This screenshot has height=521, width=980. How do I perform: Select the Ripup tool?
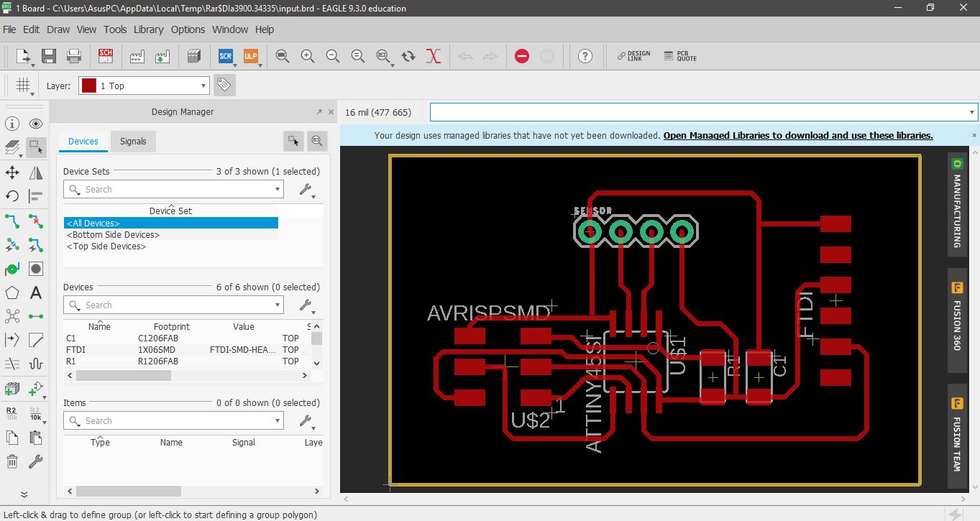(x=36, y=221)
